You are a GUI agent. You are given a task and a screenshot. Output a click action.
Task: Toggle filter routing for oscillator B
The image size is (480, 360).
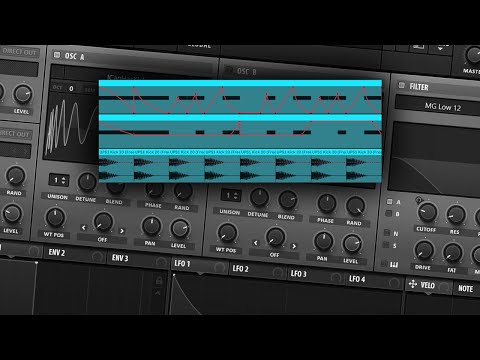[388, 213]
